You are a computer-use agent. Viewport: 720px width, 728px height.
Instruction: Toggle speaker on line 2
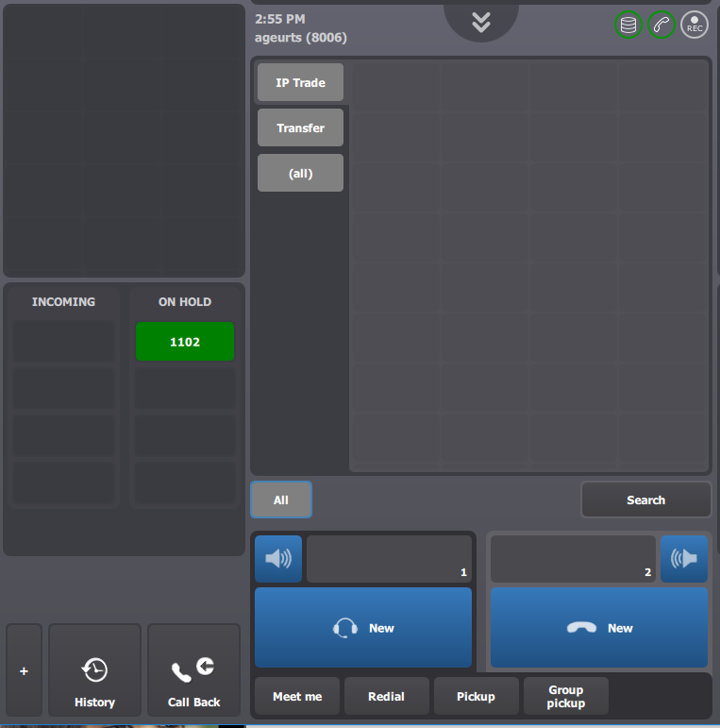pos(684,559)
